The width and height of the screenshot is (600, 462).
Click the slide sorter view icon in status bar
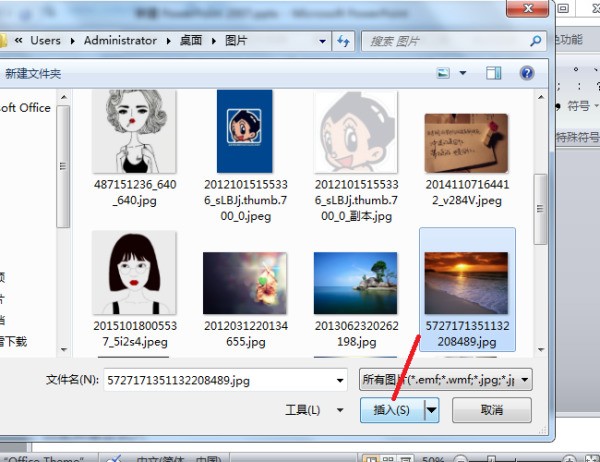[x=388, y=459]
